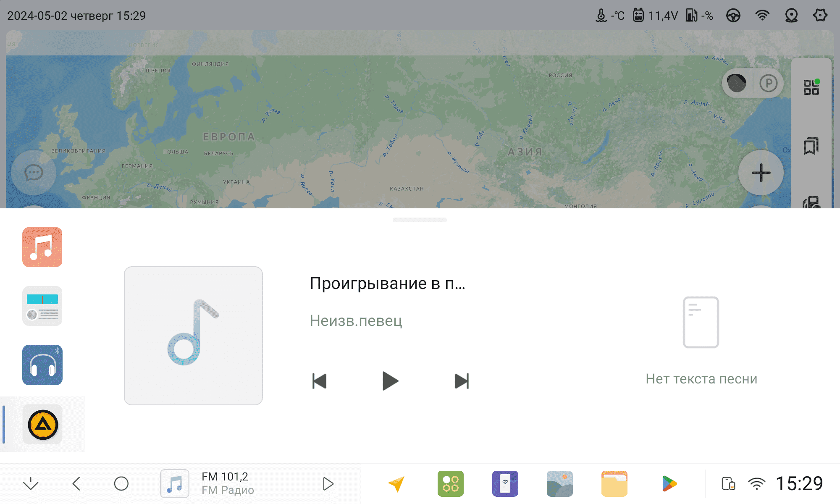
Task: Open map chat bubble button
Action: point(34,173)
